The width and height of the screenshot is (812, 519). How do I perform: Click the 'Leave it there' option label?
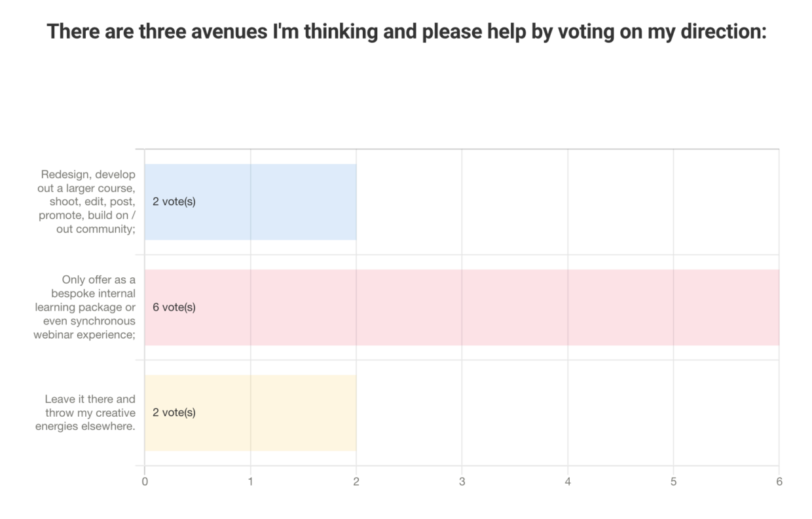(90, 413)
